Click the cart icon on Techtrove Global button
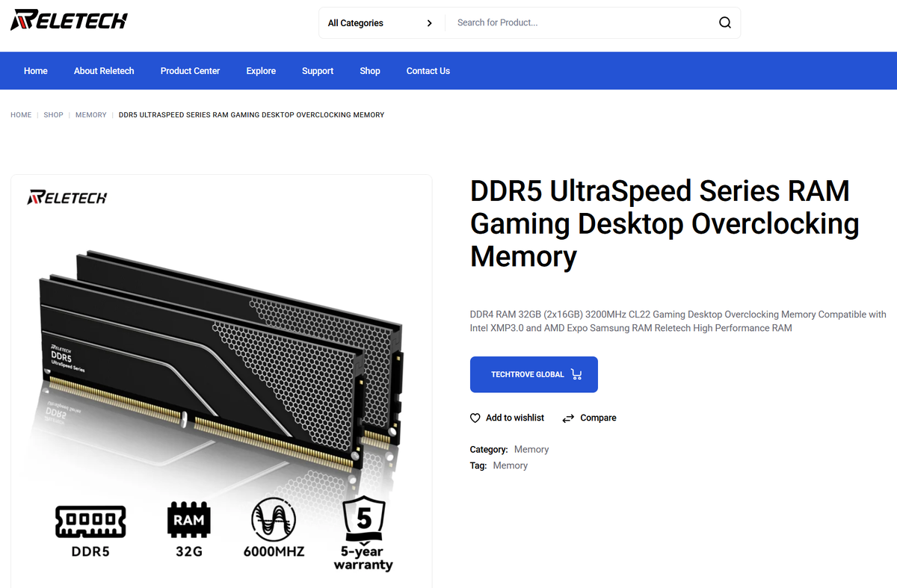The width and height of the screenshot is (897, 588). (x=576, y=374)
